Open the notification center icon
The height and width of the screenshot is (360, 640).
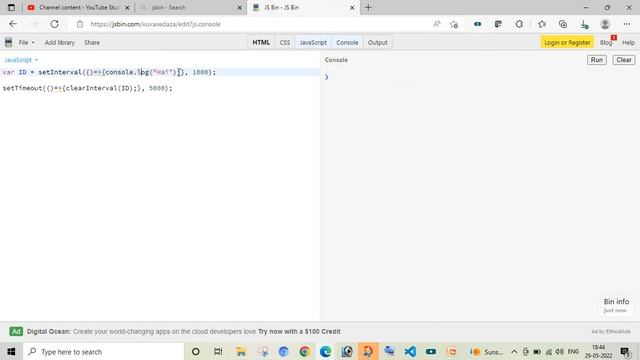click(x=625, y=351)
